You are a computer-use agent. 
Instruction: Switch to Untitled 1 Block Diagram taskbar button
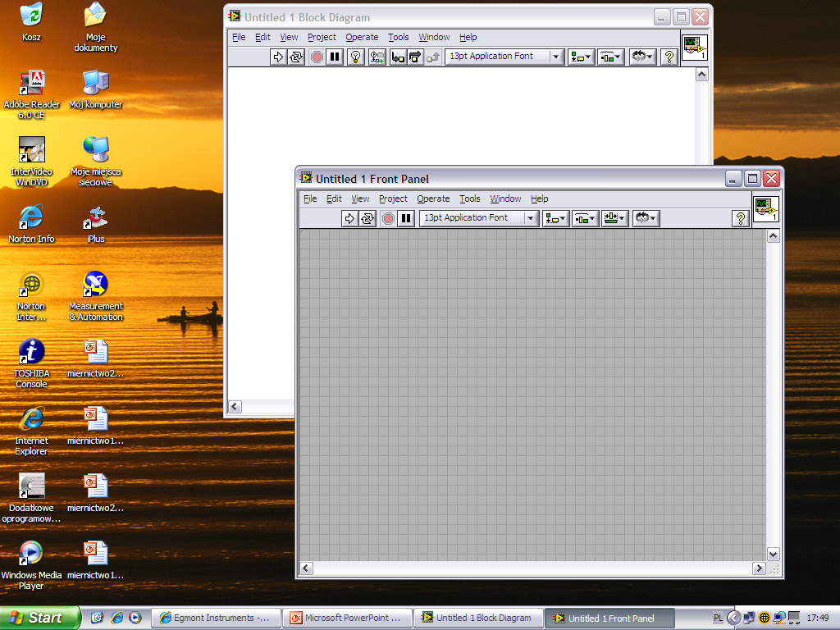pos(478,619)
